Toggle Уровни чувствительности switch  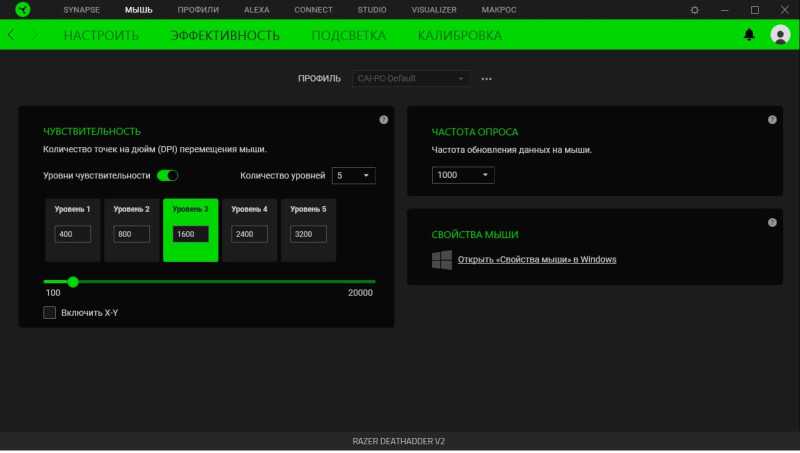click(167, 175)
